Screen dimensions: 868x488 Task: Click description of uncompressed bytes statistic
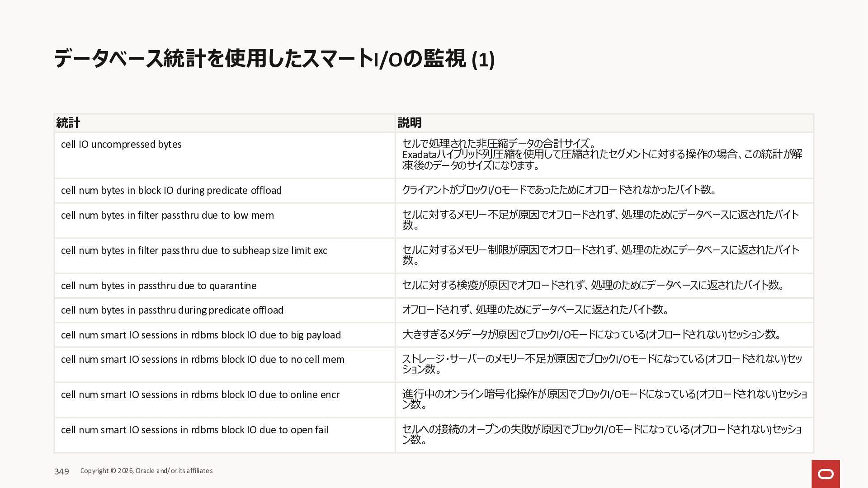coord(601,155)
